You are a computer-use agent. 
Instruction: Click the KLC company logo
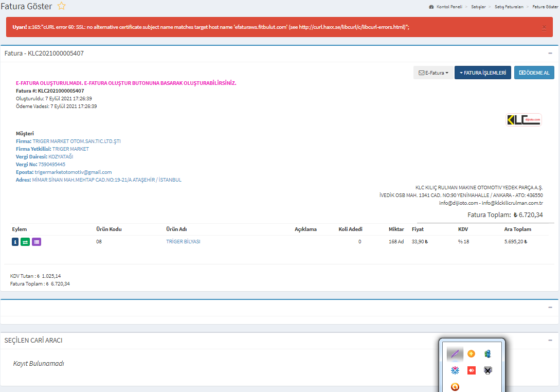point(523,120)
